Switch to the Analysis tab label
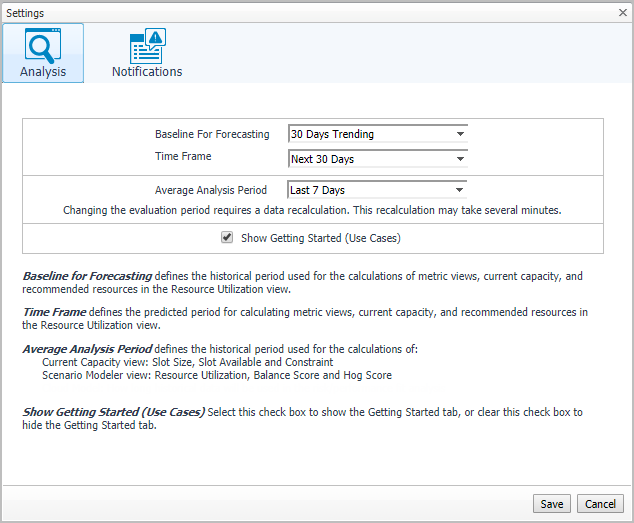 (x=43, y=72)
